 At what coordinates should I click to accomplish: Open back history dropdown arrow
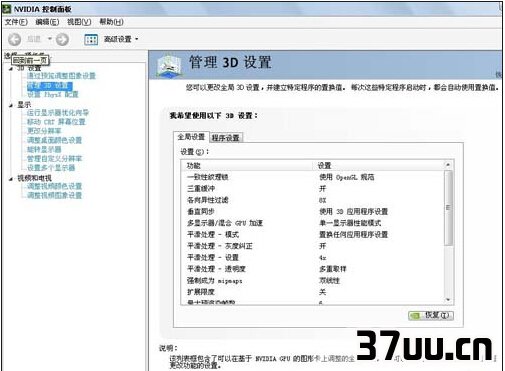click(x=50, y=39)
